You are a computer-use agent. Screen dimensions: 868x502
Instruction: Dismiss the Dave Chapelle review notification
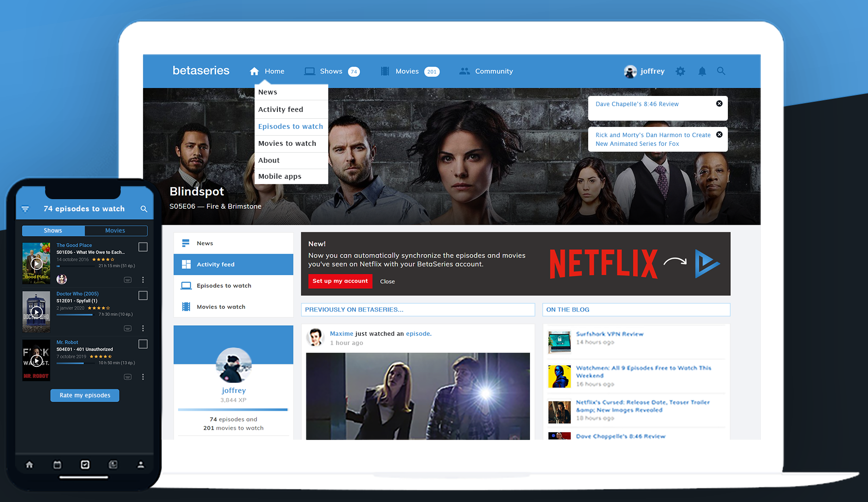pos(719,104)
